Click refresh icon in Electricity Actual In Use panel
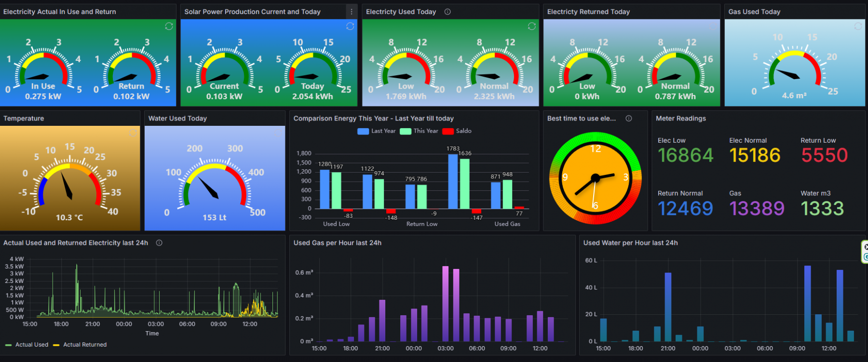 coord(169,26)
